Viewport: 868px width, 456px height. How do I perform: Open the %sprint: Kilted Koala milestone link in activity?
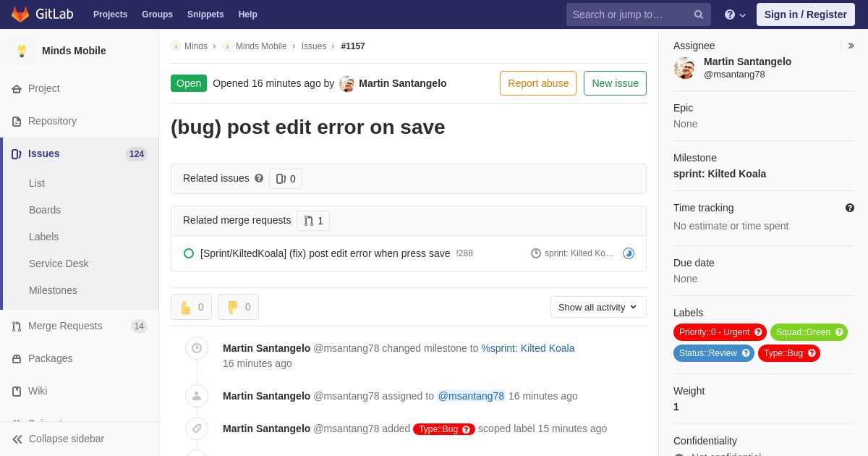tap(528, 348)
